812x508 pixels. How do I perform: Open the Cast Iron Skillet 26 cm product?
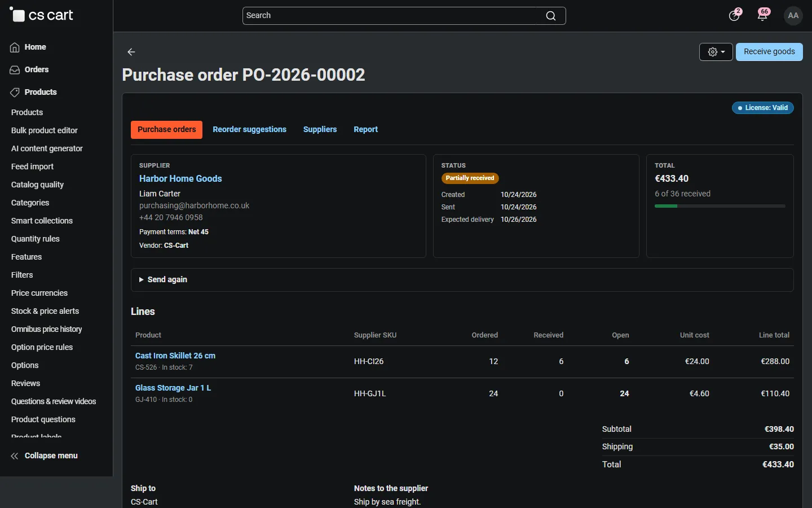175,356
